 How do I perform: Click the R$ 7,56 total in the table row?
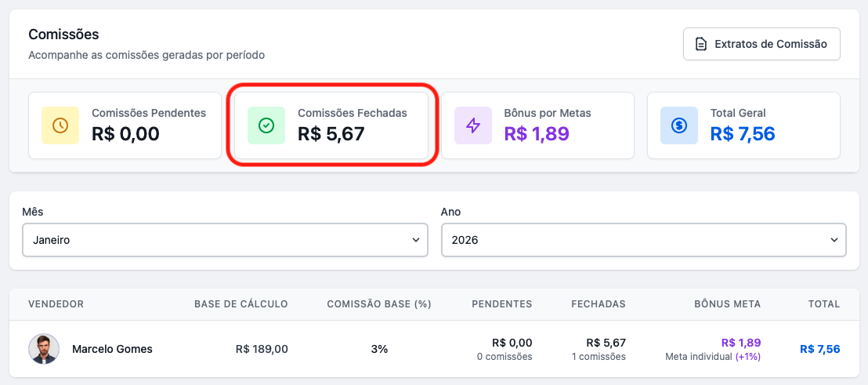(x=819, y=349)
